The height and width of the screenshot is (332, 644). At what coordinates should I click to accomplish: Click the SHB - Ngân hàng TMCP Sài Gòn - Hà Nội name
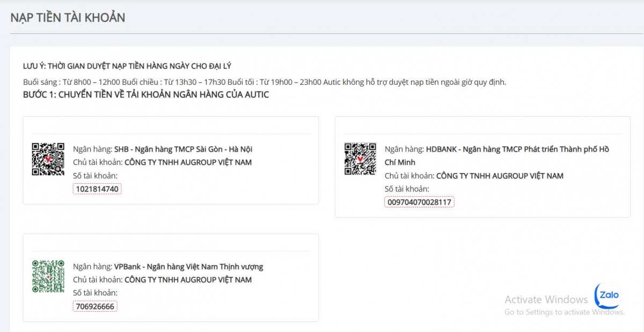[x=183, y=149]
